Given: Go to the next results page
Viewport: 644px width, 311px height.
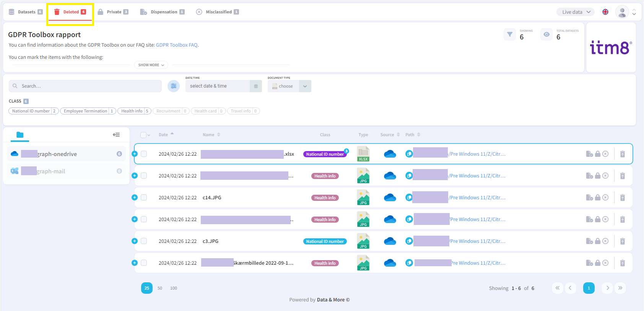Looking at the screenshot, I should (607, 288).
